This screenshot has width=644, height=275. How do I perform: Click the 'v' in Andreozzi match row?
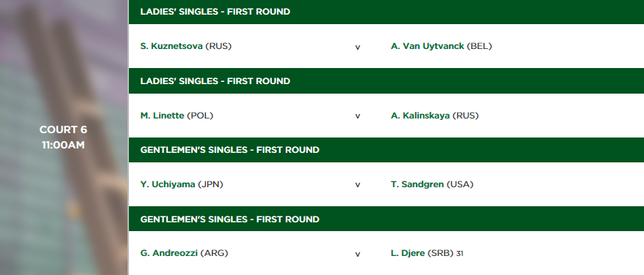(358, 254)
